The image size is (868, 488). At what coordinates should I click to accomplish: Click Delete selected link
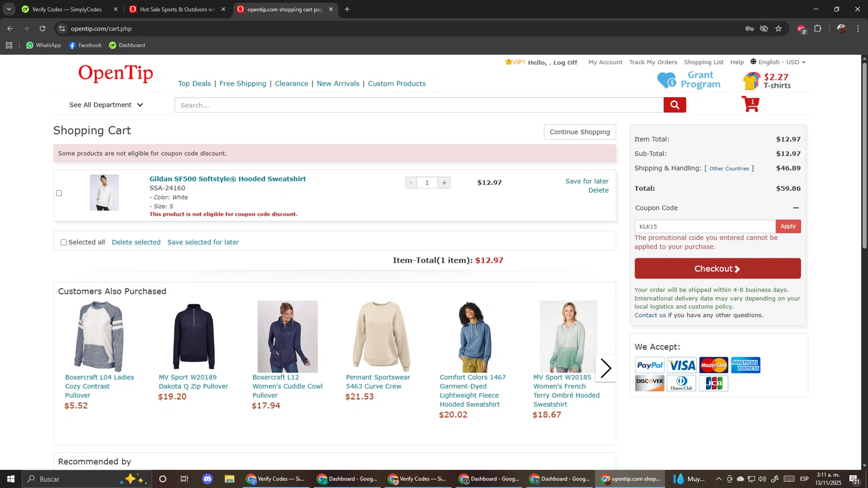(136, 242)
